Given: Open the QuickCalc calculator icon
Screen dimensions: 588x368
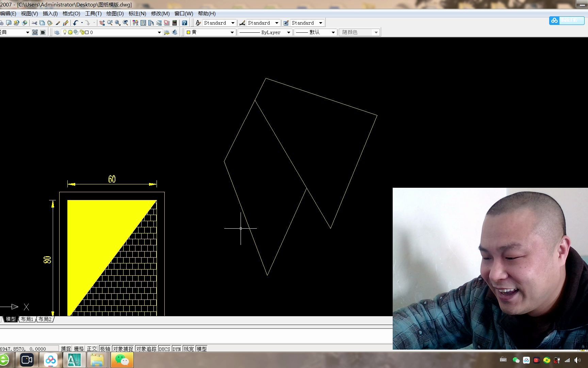Looking at the screenshot, I should click(175, 23).
